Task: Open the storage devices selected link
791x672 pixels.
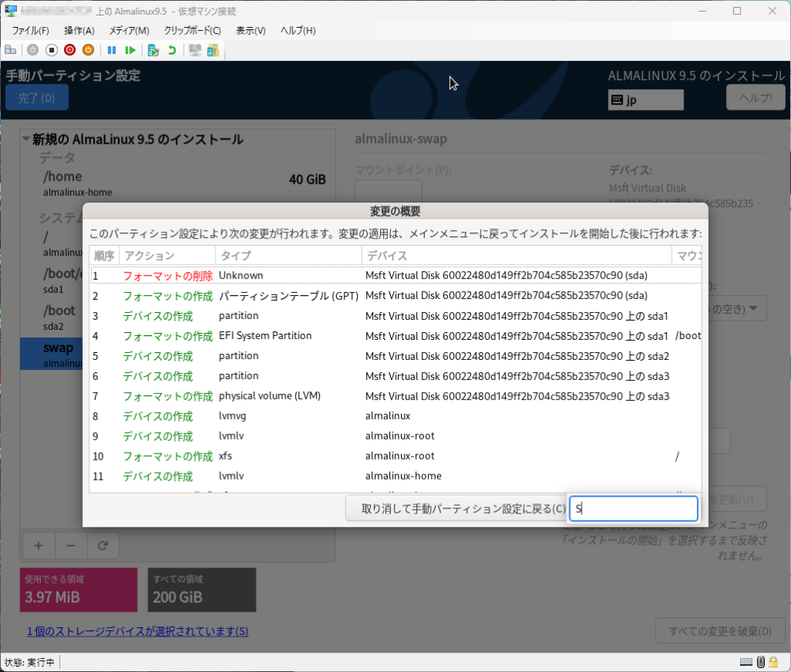Action: point(137,631)
